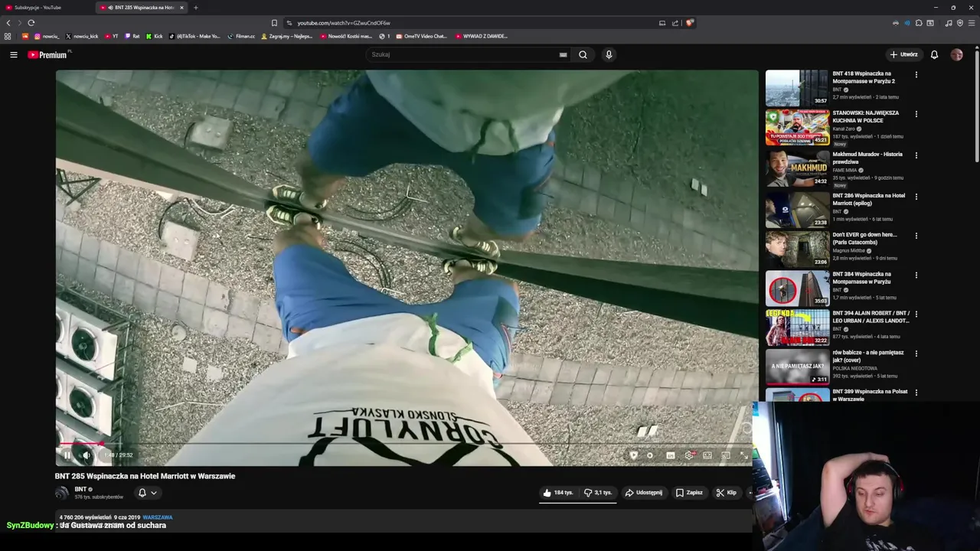Close the BNT 285 Wspinaczka tab
Screen dimensions: 980x551
(181, 8)
